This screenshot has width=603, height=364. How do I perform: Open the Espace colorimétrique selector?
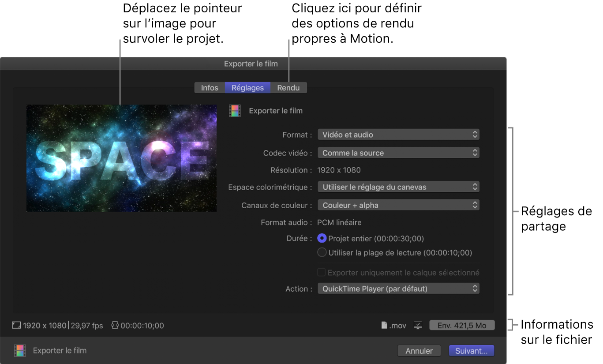(398, 187)
